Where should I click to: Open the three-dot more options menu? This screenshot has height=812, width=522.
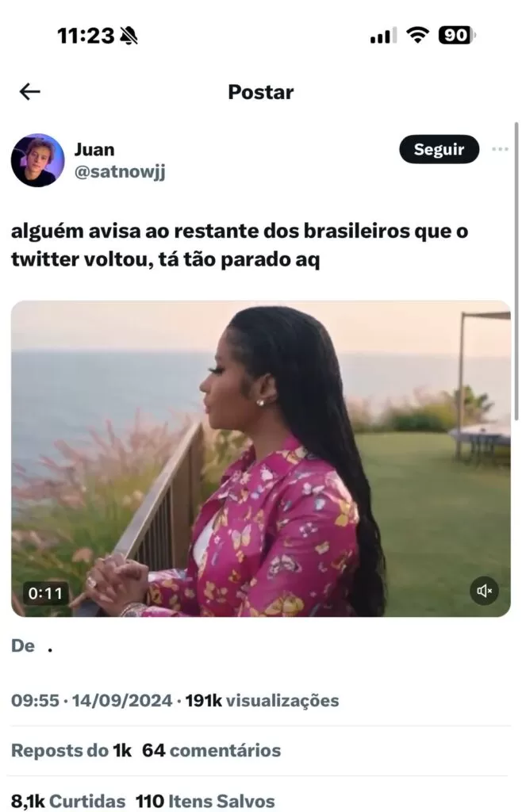click(500, 149)
